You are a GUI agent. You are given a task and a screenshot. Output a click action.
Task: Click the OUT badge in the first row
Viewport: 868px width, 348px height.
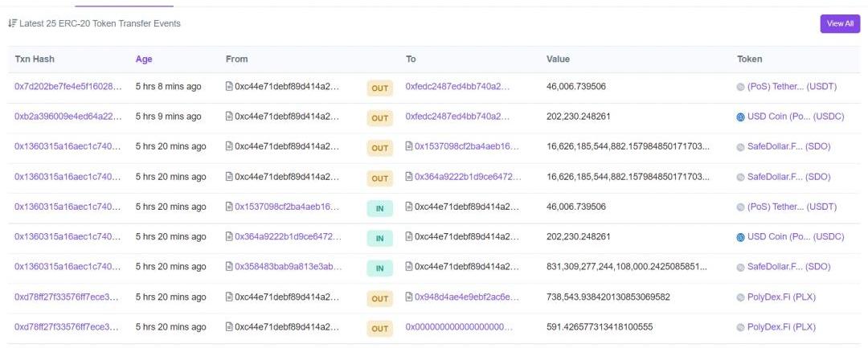point(380,88)
